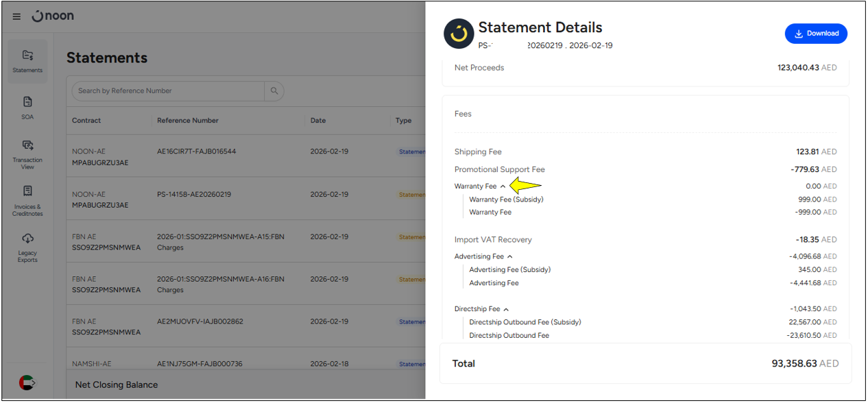Click the Search by Reference Number field
This screenshot has width=868, height=403.
coord(168,90)
